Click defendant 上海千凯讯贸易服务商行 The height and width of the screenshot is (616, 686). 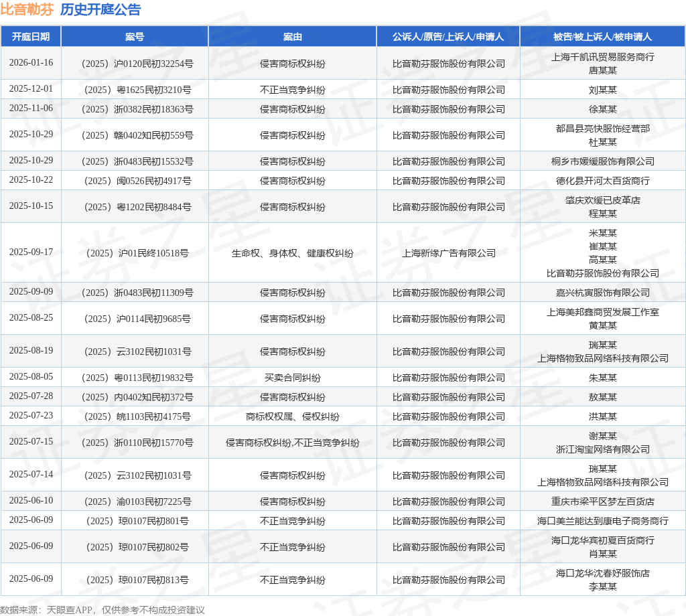(602, 58)
